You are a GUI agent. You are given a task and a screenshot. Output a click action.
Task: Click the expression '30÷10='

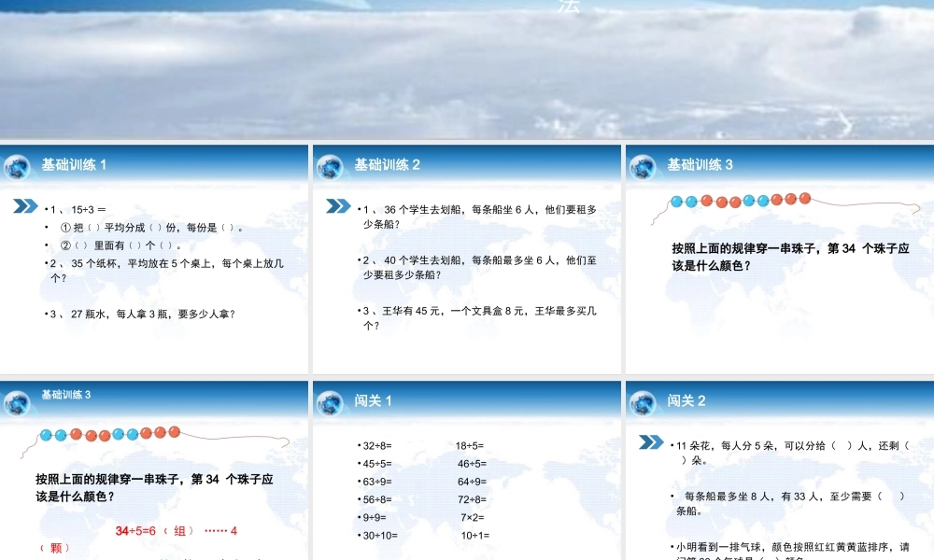pos(377,535)
